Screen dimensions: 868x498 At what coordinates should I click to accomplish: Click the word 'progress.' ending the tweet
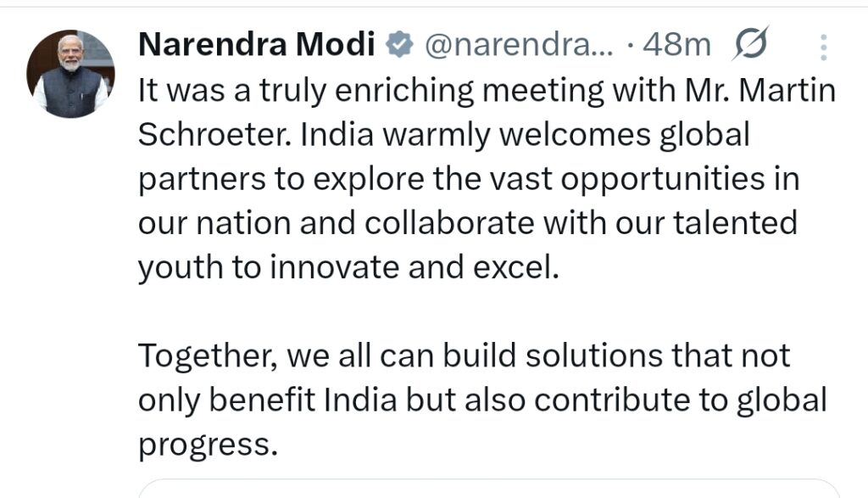[207, 444]
